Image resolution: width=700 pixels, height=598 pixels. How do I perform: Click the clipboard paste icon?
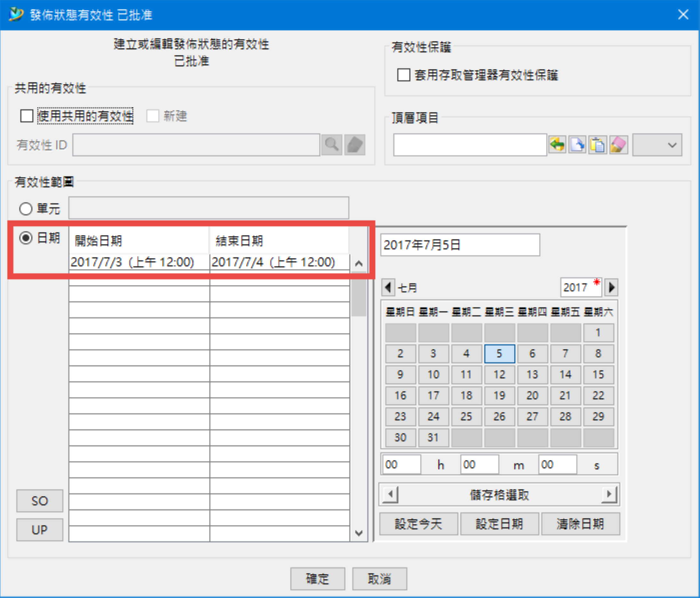[597, 145]
